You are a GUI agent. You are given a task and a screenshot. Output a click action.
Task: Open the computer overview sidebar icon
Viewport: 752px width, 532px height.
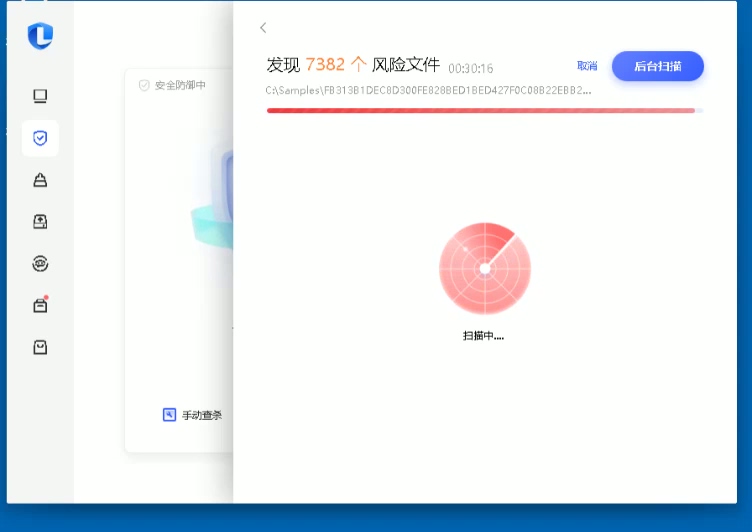[x=40, y=96]
